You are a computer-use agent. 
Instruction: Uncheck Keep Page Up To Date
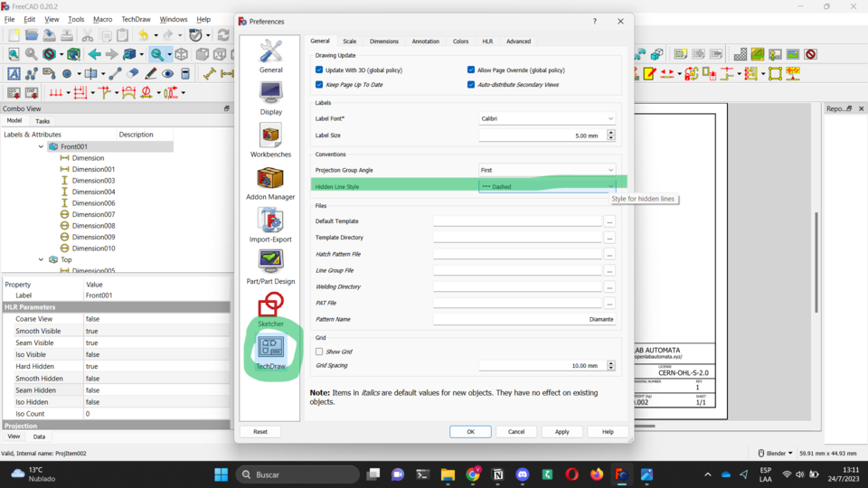point(319,85)
